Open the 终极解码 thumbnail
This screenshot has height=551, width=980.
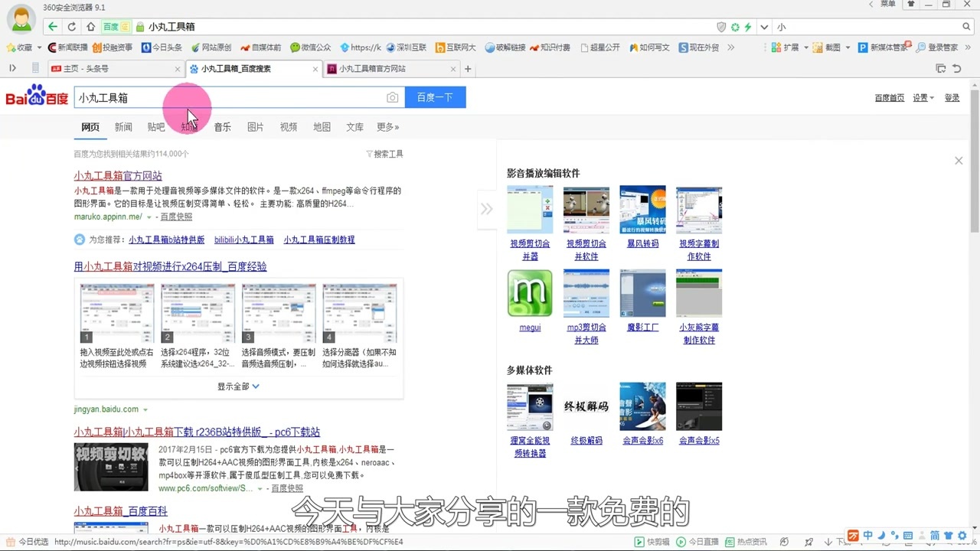click(586, 406)
